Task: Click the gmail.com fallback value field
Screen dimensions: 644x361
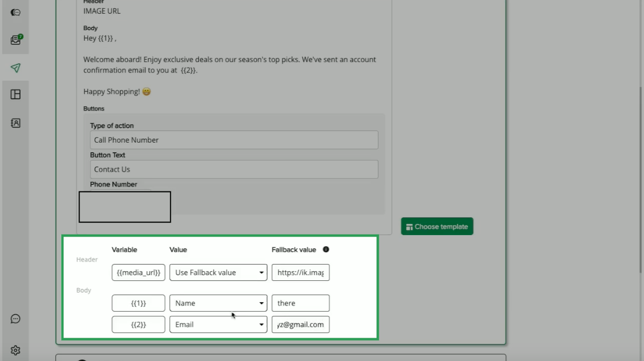Action: (x=300, y=324)
